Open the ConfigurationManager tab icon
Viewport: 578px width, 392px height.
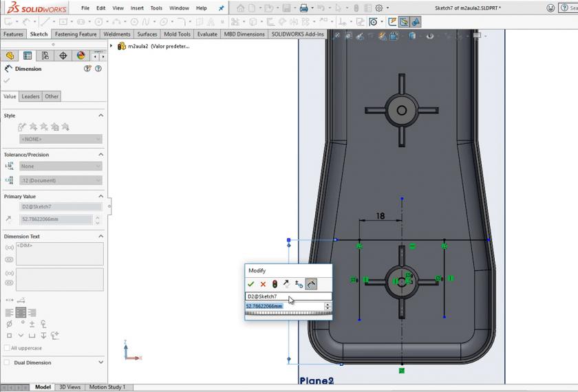45,56
